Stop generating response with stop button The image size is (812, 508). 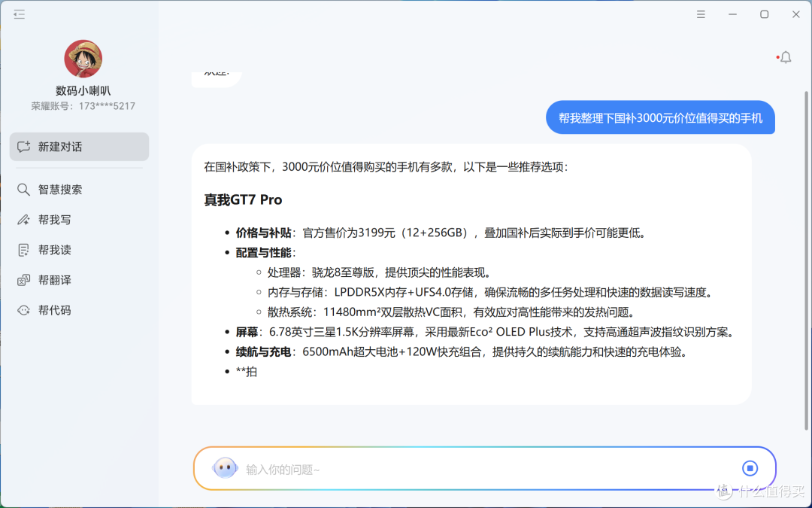[x=750, y=469]
